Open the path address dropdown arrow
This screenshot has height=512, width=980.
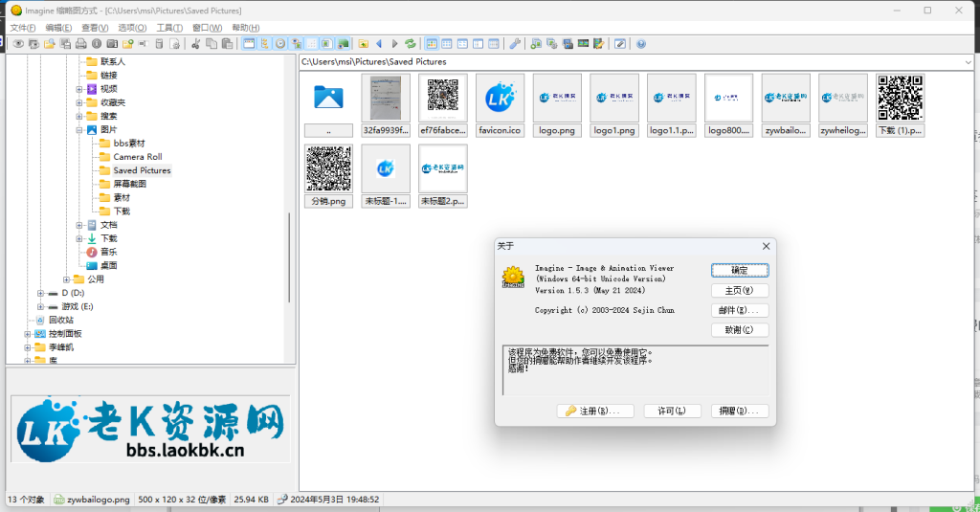[x=966, y=62]
